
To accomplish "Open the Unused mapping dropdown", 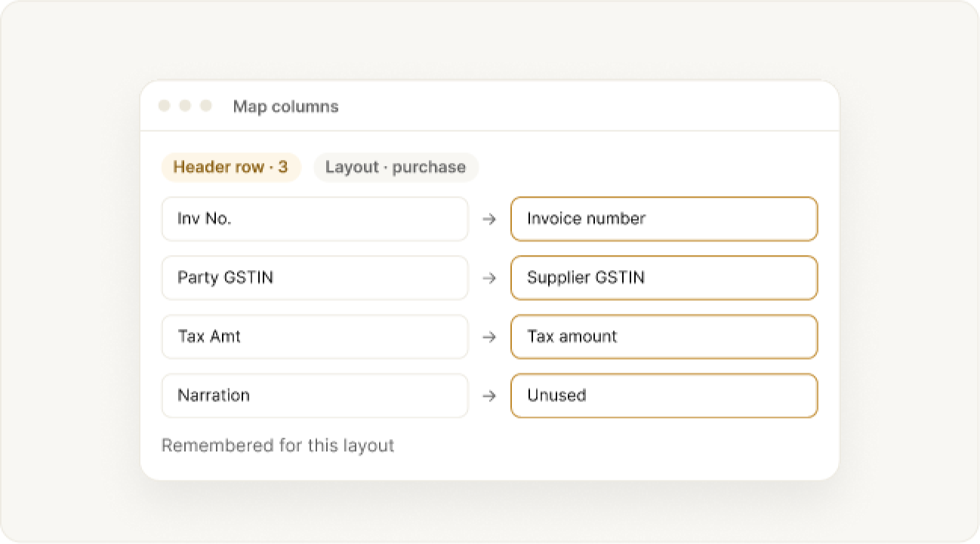I will 664,395.
